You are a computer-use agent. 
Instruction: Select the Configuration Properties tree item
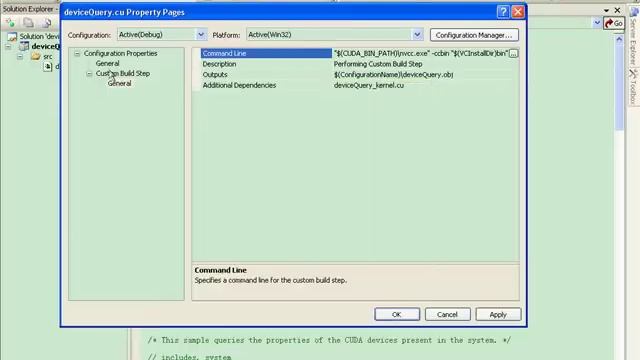tap(120, 53)
